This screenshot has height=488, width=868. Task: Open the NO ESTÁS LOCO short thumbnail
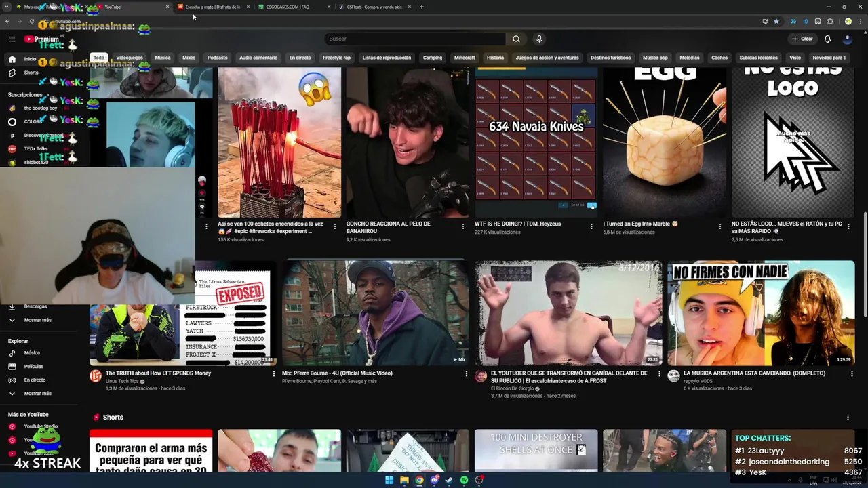coord(793,142)
